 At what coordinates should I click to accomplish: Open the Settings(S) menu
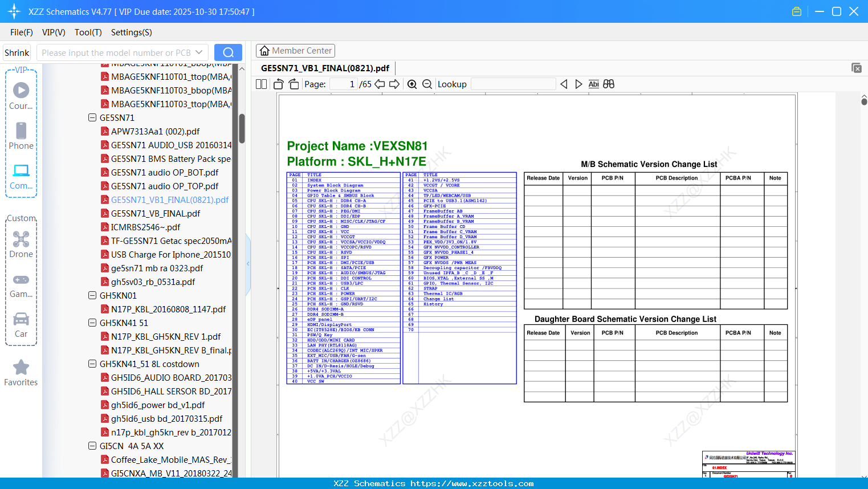(132, 32)
